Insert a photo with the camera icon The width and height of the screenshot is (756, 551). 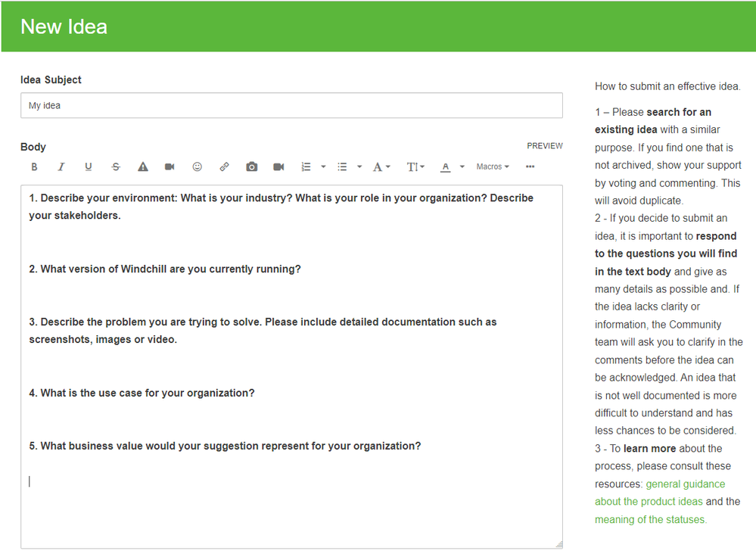click(252, 167)
